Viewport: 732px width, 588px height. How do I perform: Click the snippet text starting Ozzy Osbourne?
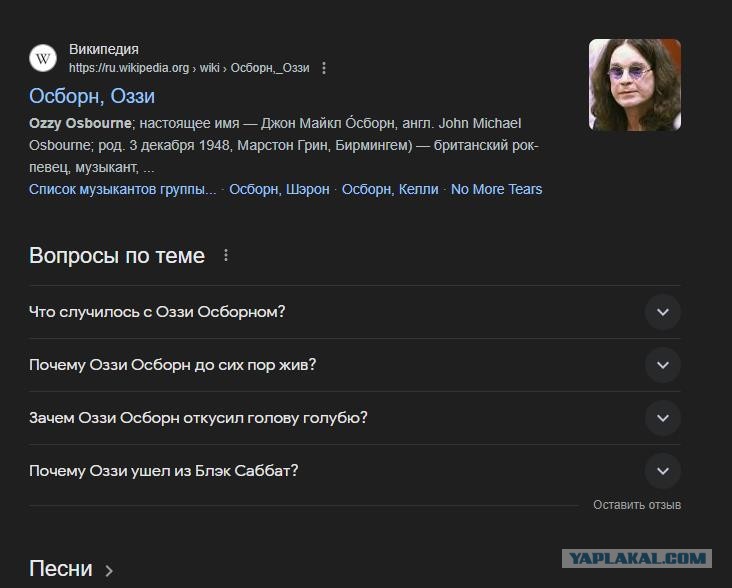pos(284,145)
